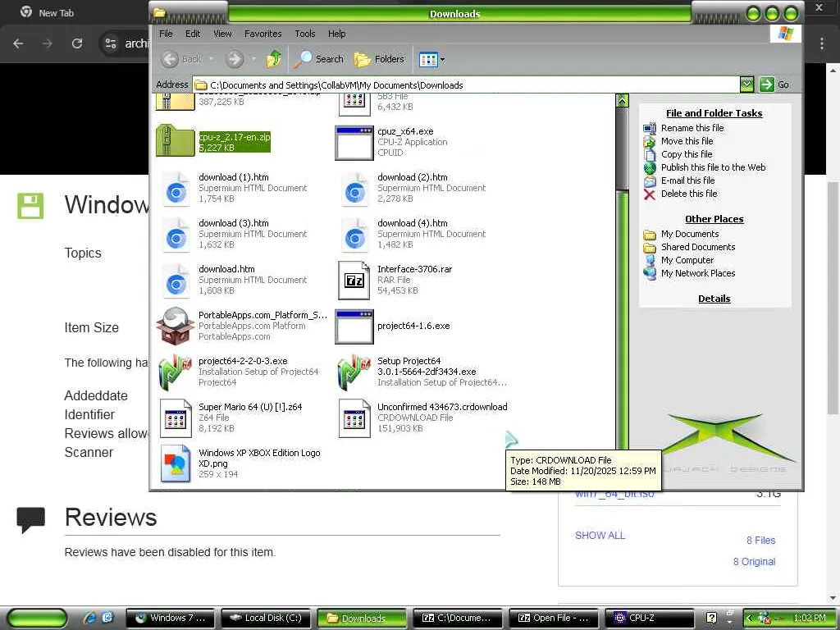Open the Edit menu
Screen dimensions: 840x630
pos(193,33)
